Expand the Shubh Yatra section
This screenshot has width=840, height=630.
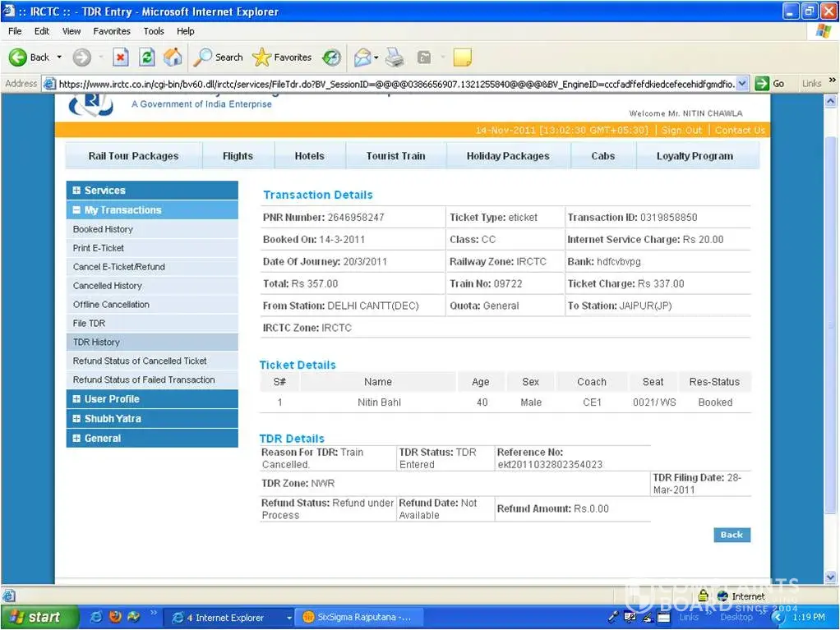(112, 419)
